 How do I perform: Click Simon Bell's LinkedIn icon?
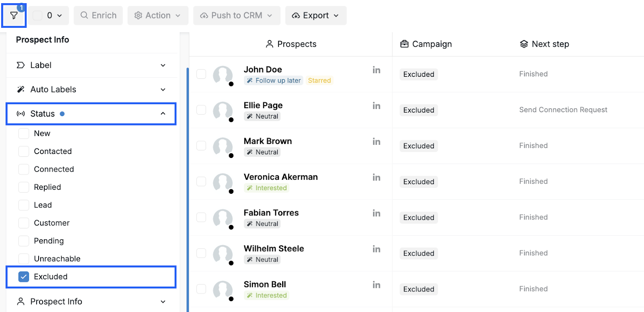[376, 285]
